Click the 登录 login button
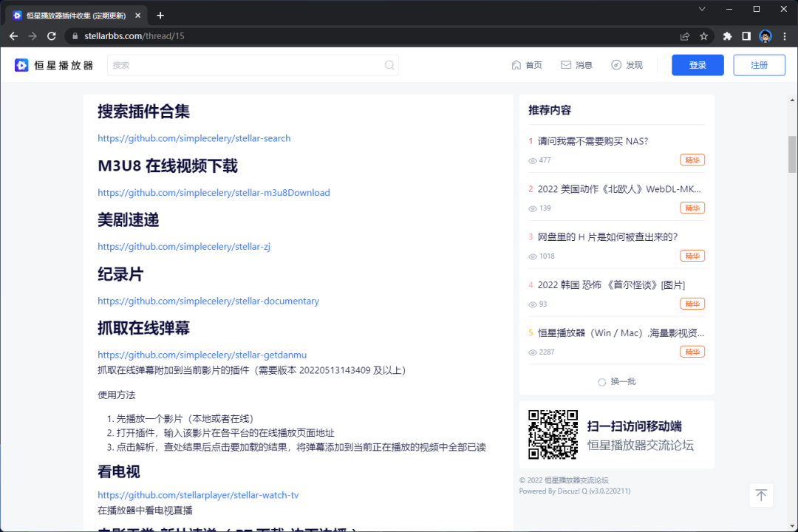The height and width of the screenshot is (532, 798). point(698,65)
